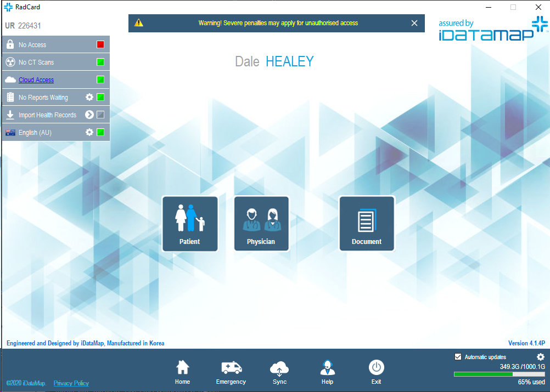Viewport: 550px width, 392px height.
Task: Open the English (AU) language settings gear
Action: pyautogui.click(x=89, y=133)
